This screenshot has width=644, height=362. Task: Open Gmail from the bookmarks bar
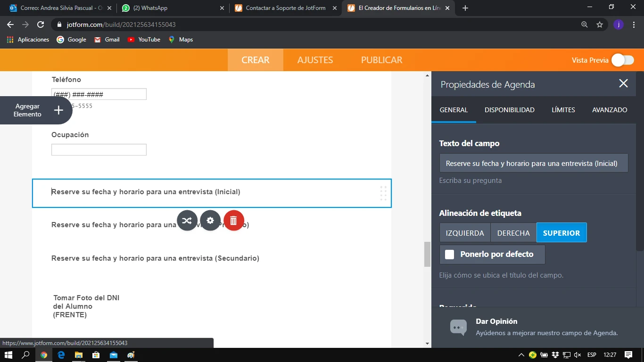[x=107, y=40]
